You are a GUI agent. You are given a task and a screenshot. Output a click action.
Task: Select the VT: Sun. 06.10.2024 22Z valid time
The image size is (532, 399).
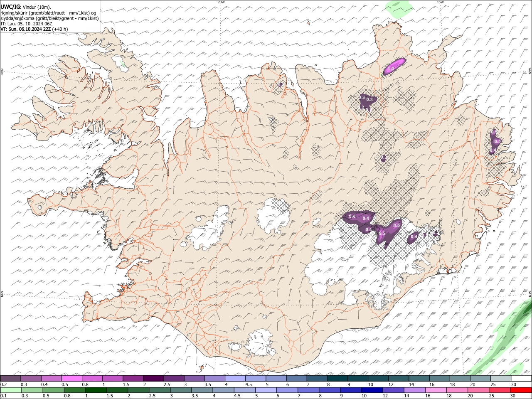pos(26,29)
